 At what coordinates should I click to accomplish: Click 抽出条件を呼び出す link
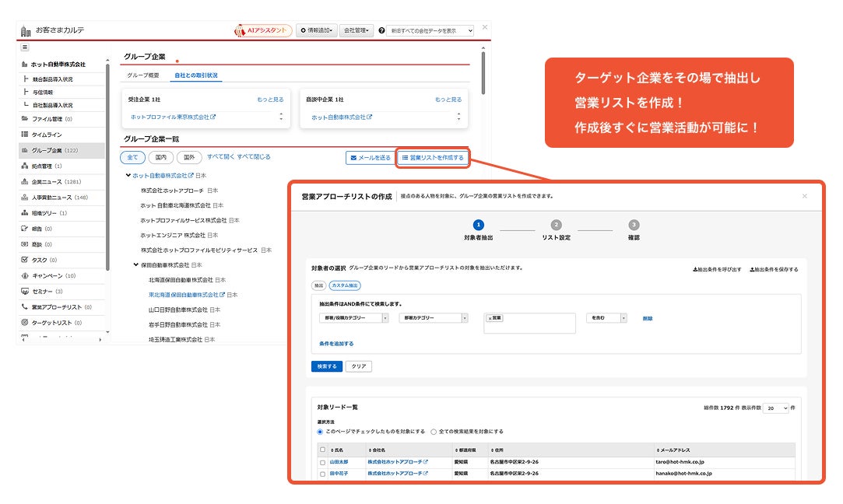(717, 270)
